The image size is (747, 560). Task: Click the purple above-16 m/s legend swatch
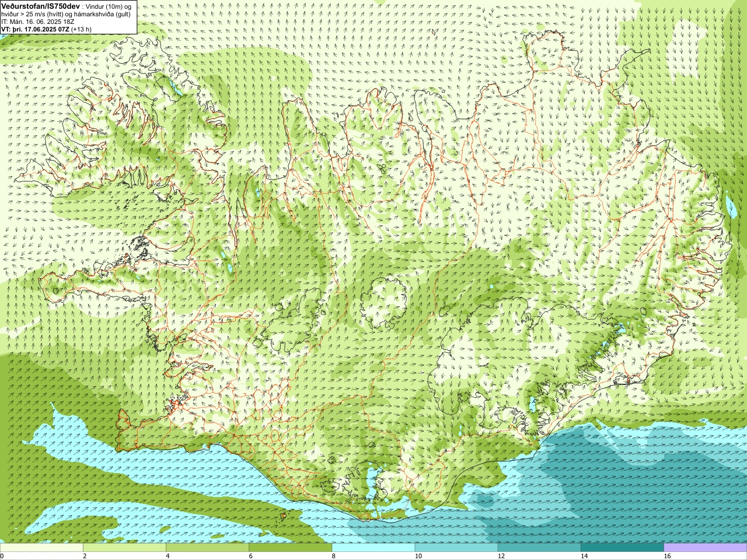706,548
